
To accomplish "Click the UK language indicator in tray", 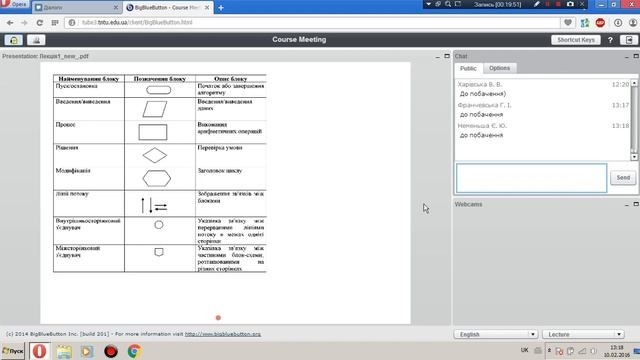I will coord(524,350).
